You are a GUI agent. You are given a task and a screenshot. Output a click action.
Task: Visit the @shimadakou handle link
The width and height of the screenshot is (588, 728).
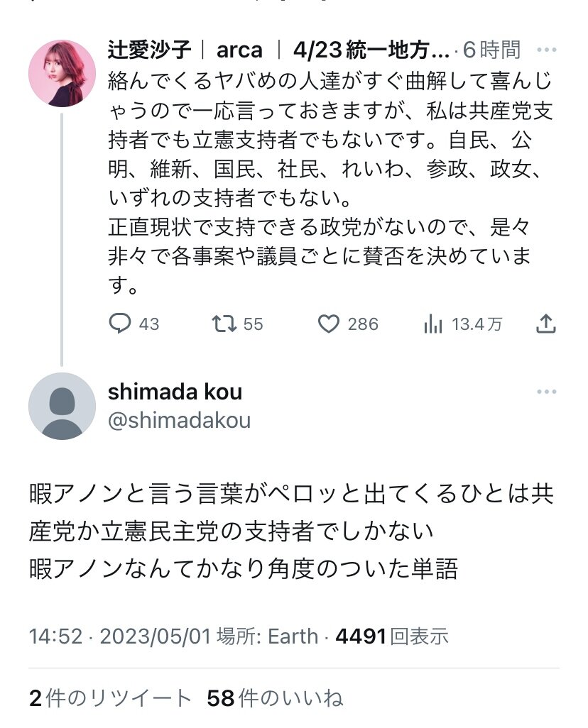(179, 420)
